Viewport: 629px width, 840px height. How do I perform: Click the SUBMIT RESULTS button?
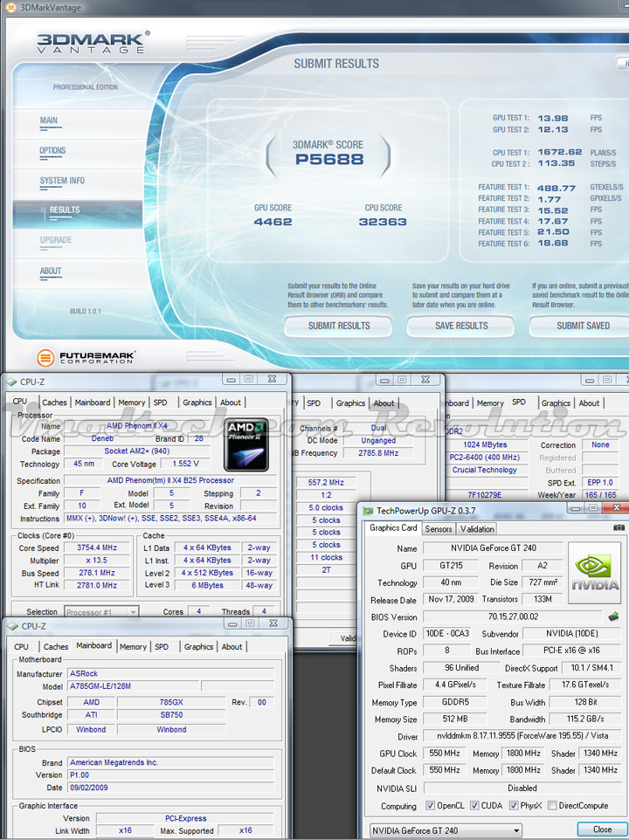(x=339, y=326)
